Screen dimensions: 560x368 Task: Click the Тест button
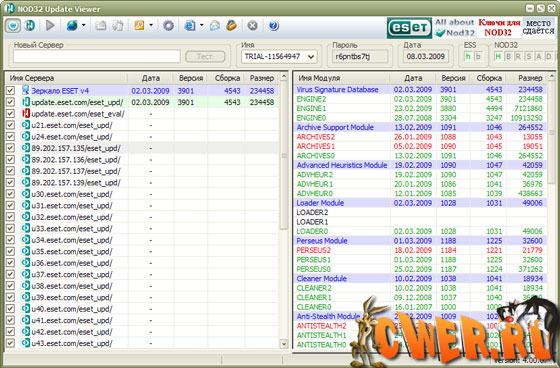tap(205, 56)
